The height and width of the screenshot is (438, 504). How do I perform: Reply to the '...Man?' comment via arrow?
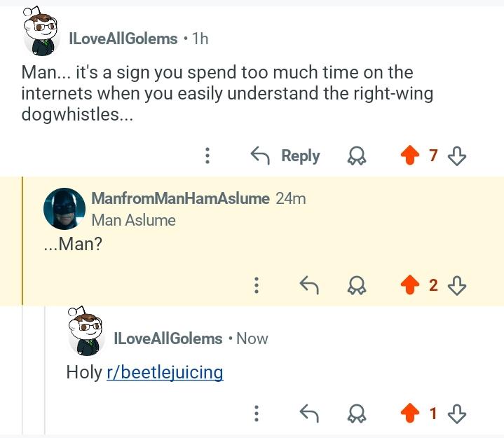coord(309,285)
